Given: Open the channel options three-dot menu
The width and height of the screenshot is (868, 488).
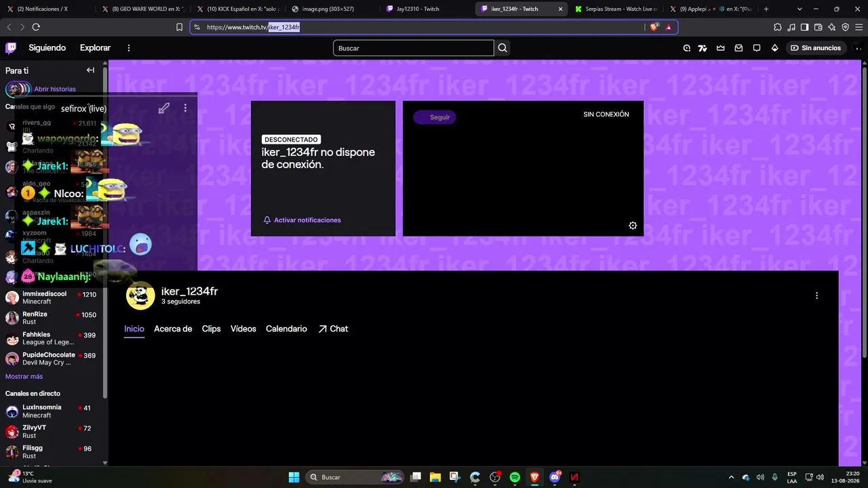Looking at the screenshot, I should 816,296.
